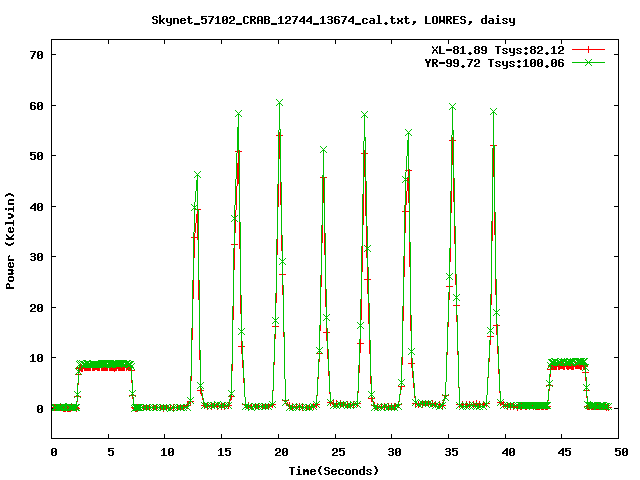This screenshot has height=480, width=640.
Task: Click x-axis tick label 5
Action: pos(111,452)
